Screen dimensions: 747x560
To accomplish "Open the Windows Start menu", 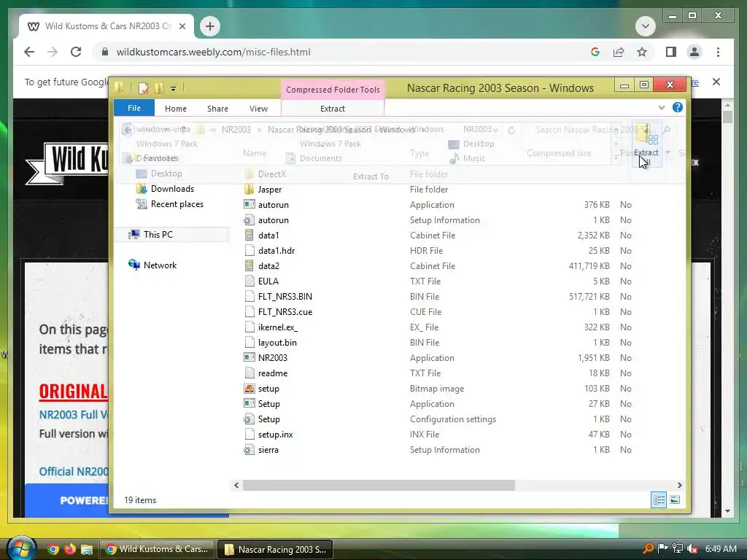I will coord(21,548).
